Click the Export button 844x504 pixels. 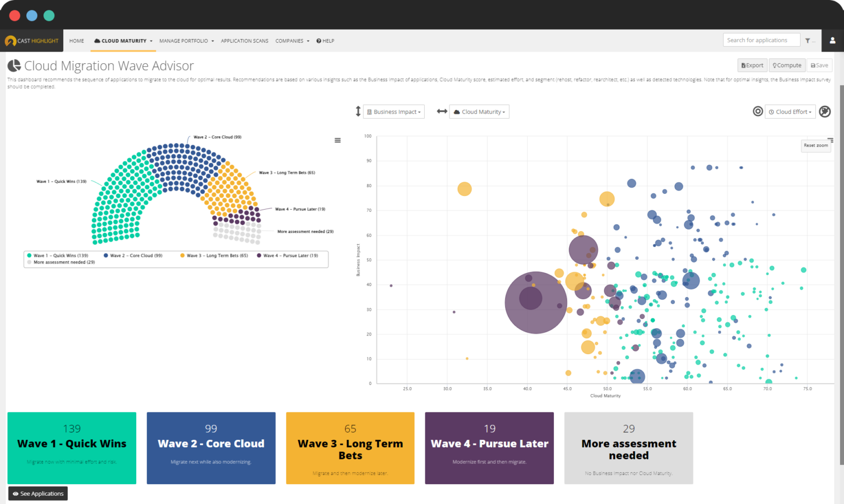tap(752, 65)
